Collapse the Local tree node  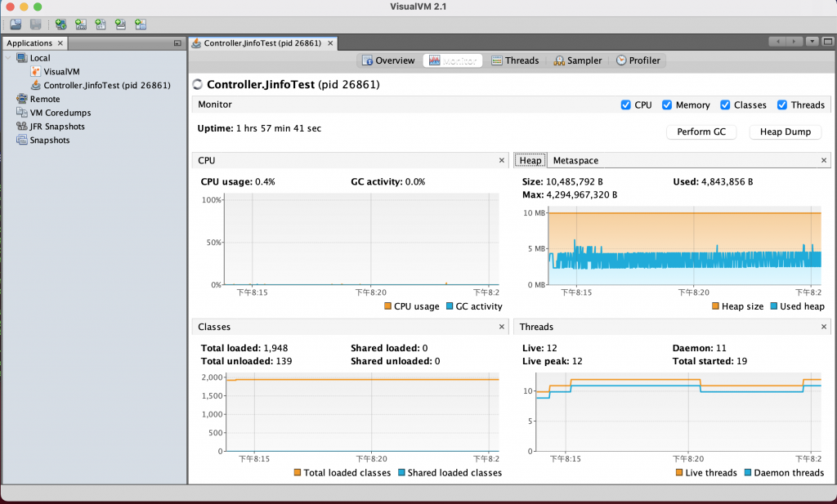pos(8,58)
